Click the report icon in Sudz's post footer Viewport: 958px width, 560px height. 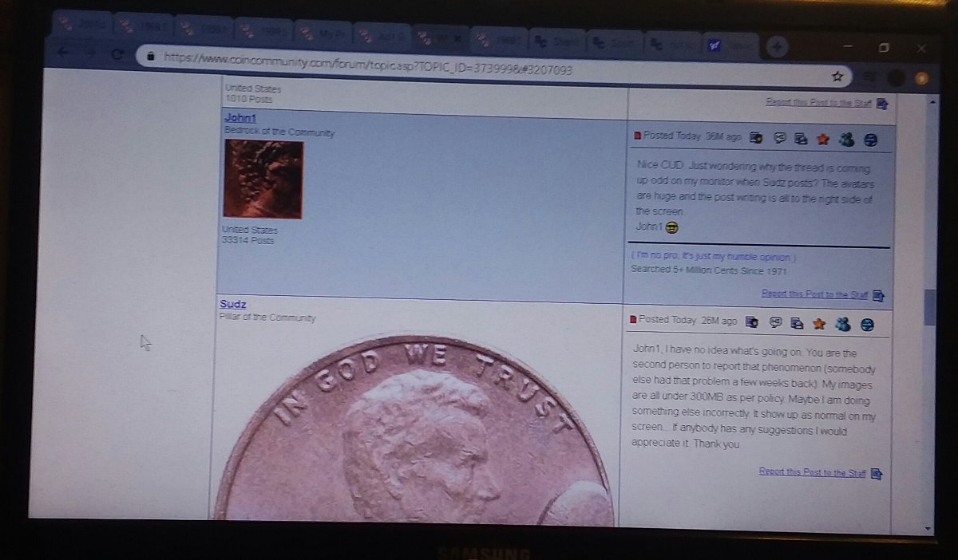click(876, 474)
